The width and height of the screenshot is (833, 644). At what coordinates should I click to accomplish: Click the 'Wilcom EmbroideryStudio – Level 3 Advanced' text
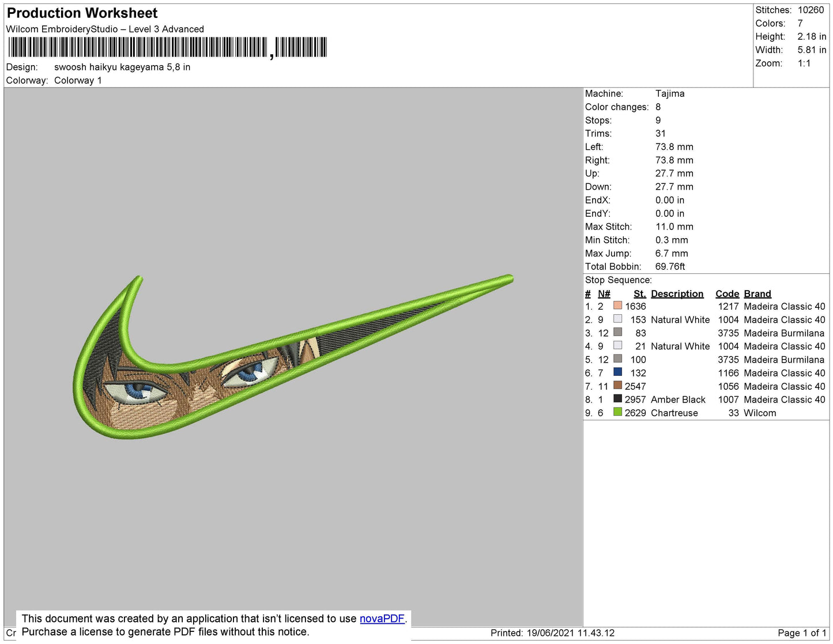pyautogui.click(x=105, y=29)
